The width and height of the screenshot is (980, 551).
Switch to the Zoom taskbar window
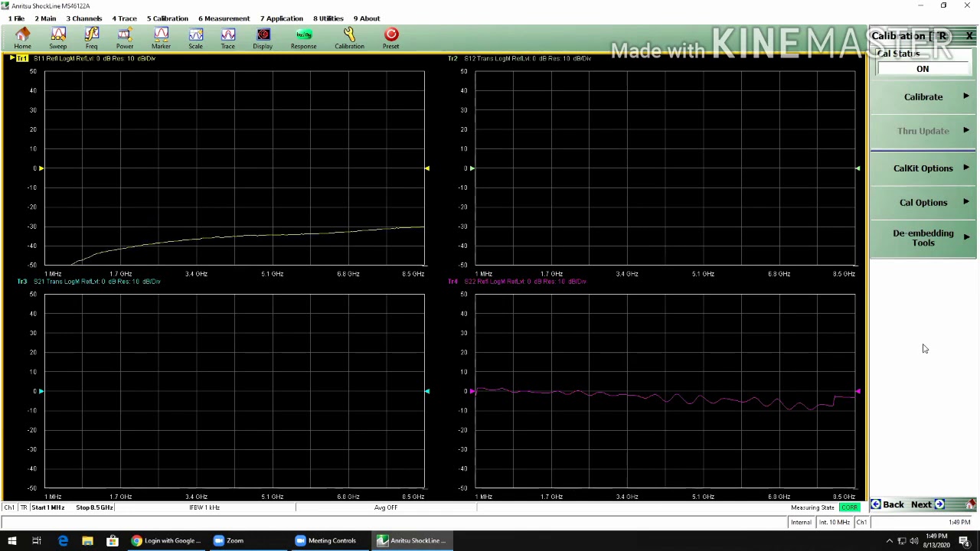point(248,541)
